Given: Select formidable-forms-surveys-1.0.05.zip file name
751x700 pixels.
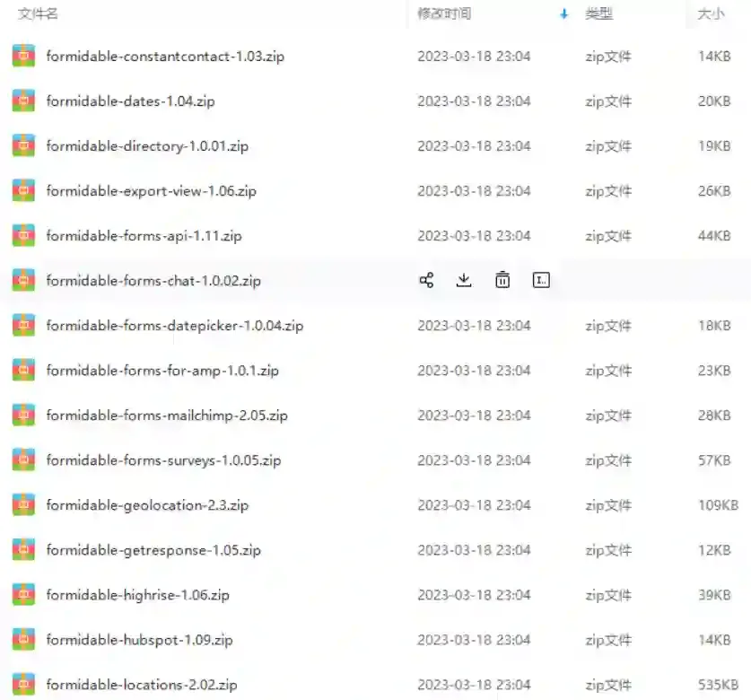Looking at the screenshot, I should click(163, 460).
